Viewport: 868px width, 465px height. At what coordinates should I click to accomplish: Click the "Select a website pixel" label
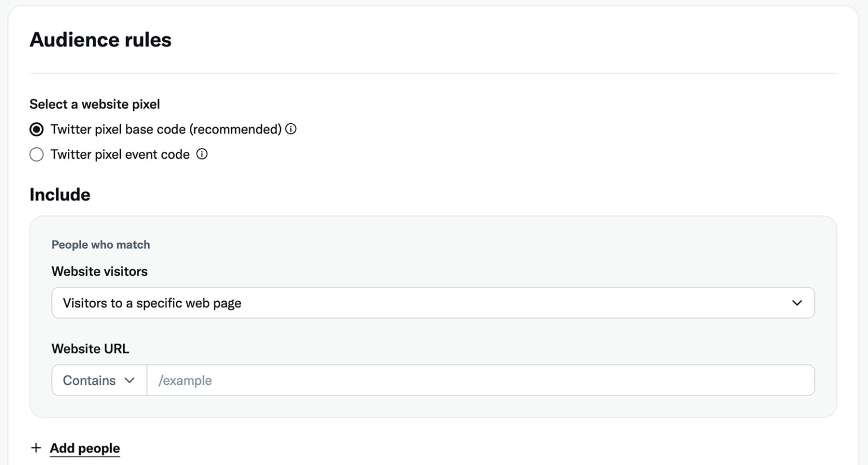pos(95,104)
